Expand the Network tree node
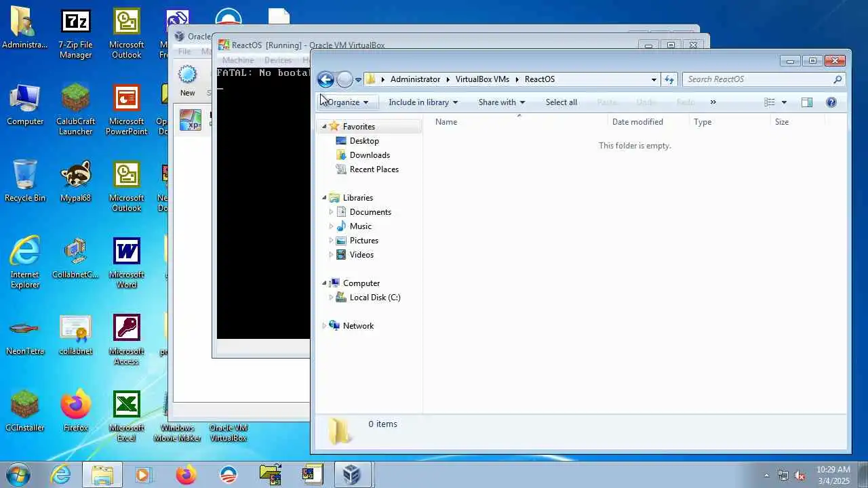This screenshot has height=488, width=868. 324,326
